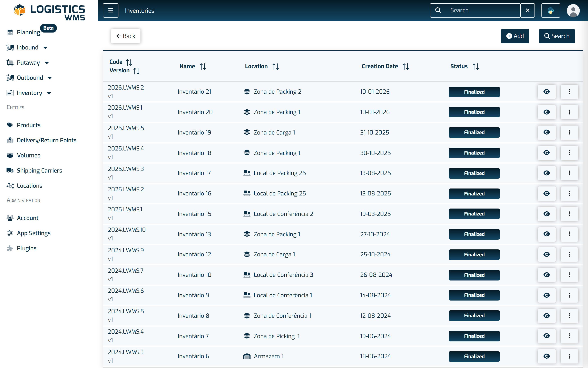
Task: Go back with the Back button
Action: (x=126, y=36)
